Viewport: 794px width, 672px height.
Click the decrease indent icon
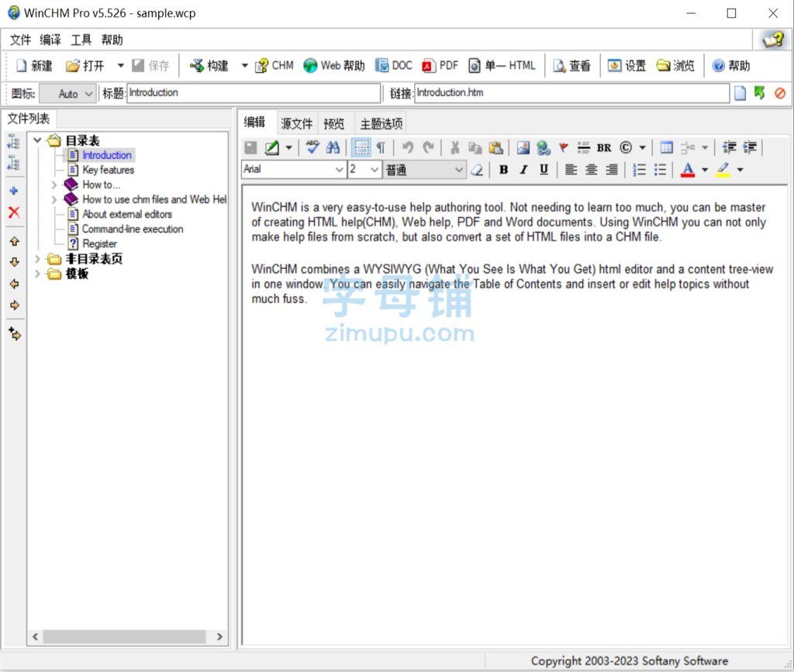(729, 147)
